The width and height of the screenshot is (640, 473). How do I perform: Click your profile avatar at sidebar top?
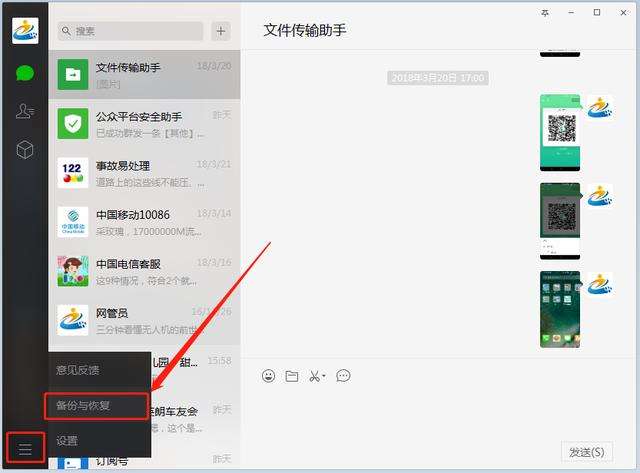pyautogui.click(x=25, y=31)
